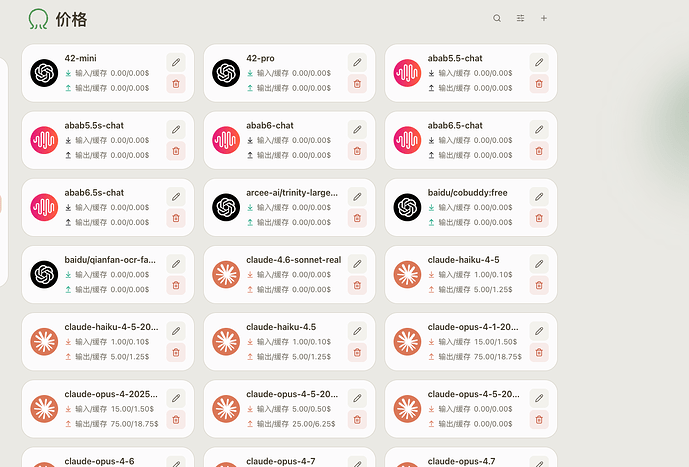
Task: Delete baidu/qianfan-ocr-fa... entry
Action: 176,285
